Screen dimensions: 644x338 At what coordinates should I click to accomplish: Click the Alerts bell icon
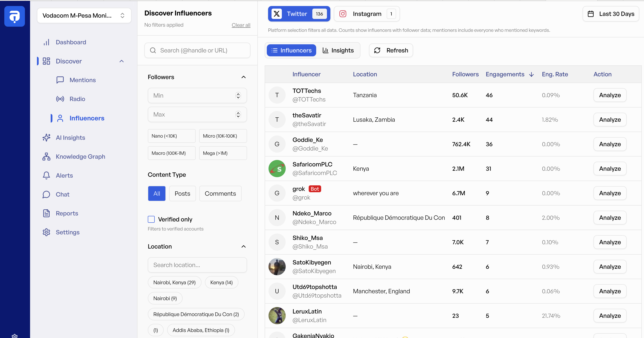coord(46,175)
